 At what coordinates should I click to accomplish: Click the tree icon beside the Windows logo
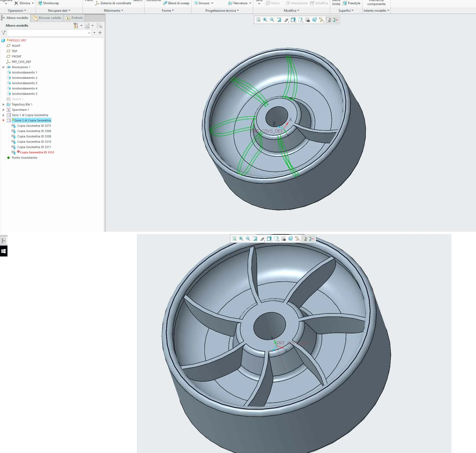pos(3,241)
